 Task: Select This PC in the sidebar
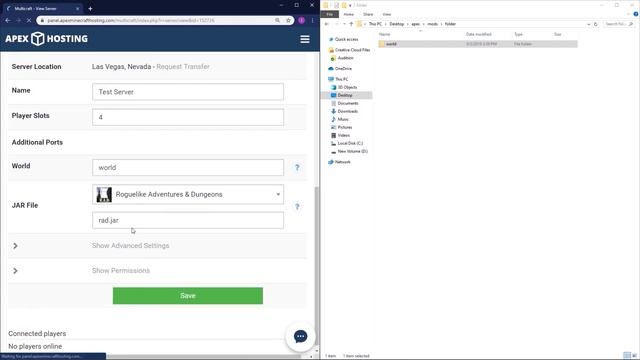(x=342, y=79)
